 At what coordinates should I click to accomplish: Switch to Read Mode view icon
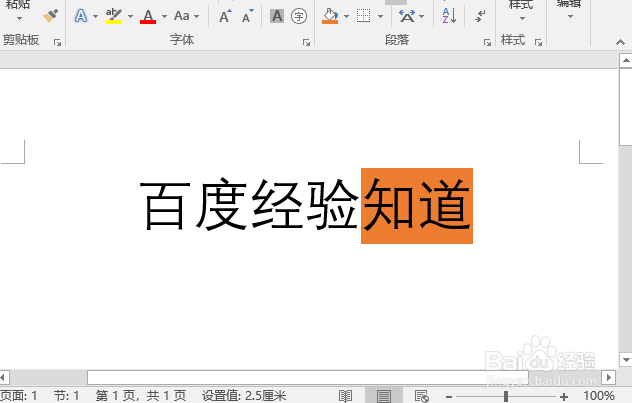[x=345, y=396]
